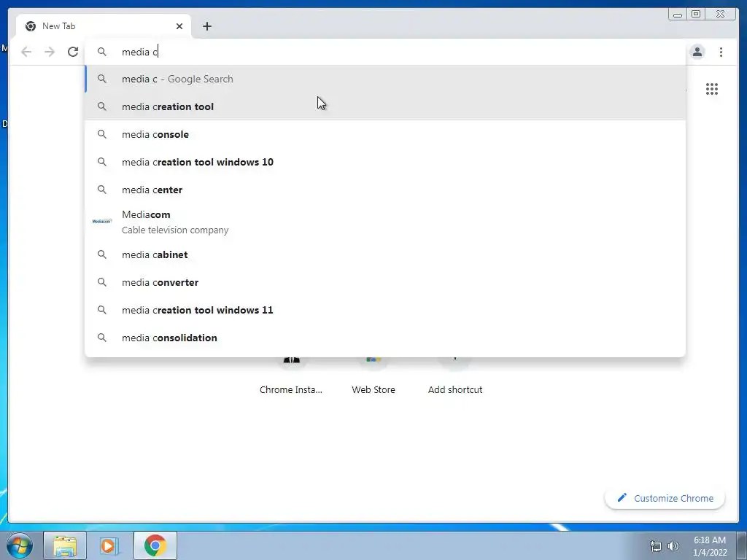Select suggestion 'media consolidation'

point(385,338)
